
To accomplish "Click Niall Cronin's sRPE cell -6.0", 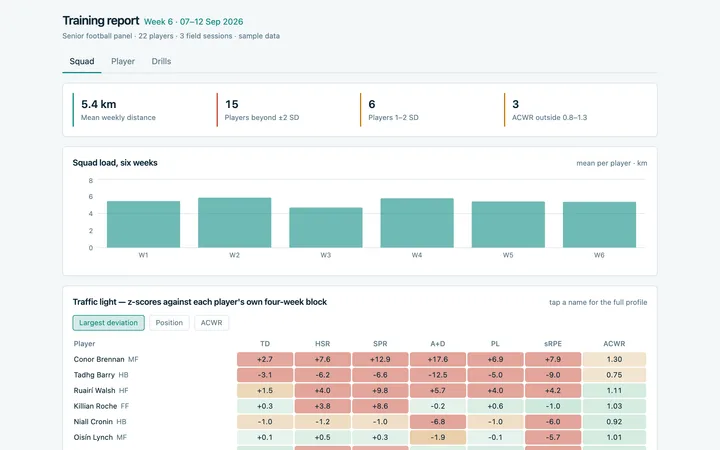I will click(x=553, y=422).
